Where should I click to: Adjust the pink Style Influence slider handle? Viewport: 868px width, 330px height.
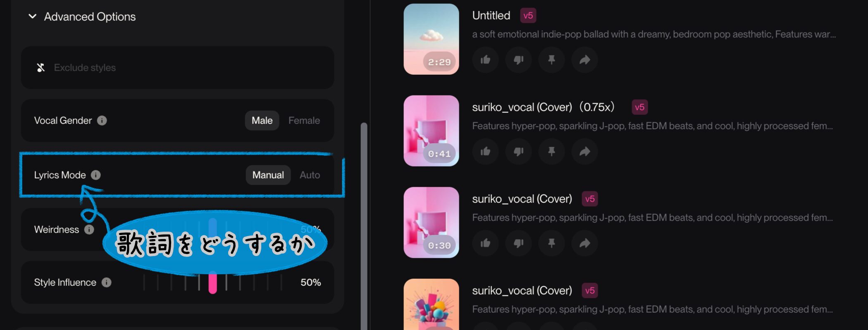coord(213,283)
